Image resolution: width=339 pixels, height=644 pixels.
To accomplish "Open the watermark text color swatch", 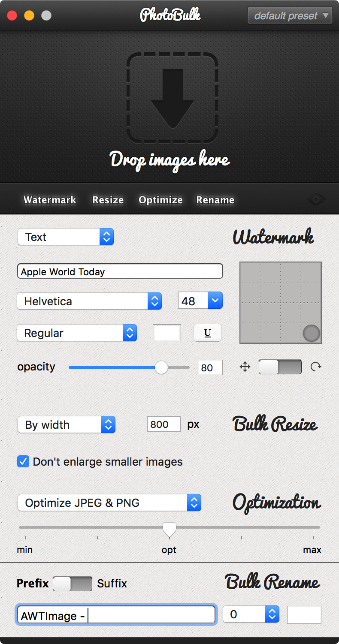I will tap(167, 333).
